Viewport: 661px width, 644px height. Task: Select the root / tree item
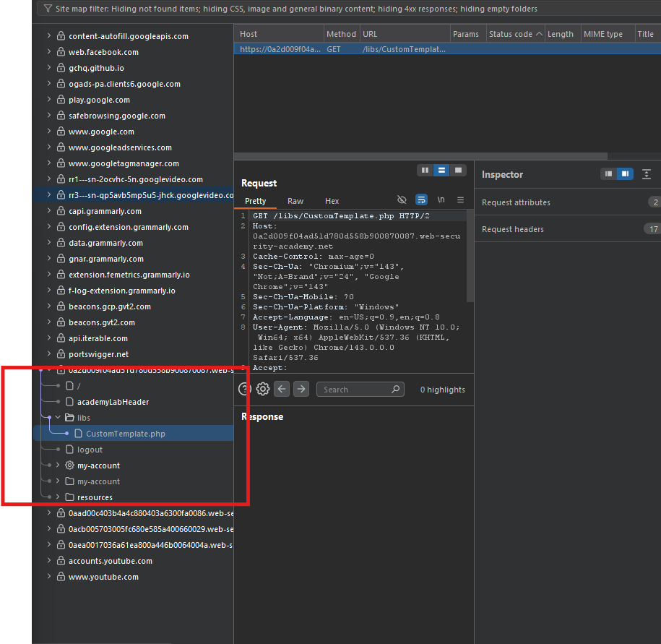79,386
